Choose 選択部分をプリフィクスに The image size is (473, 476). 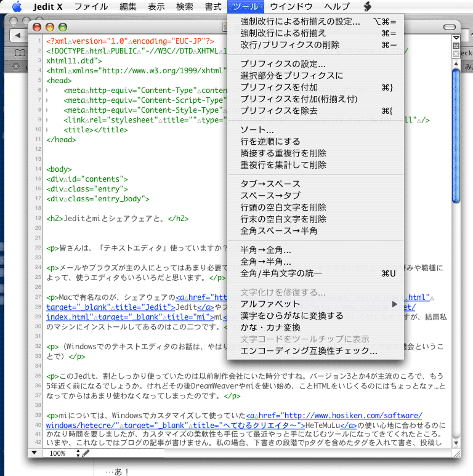[316, 75]
